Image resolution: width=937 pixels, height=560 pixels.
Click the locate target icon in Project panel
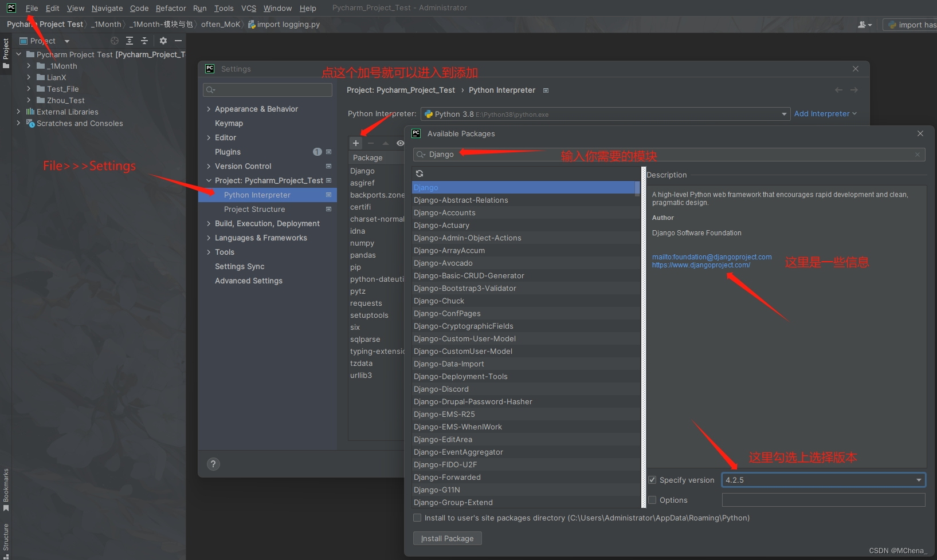pyautogui.click(x=115, y=41)
